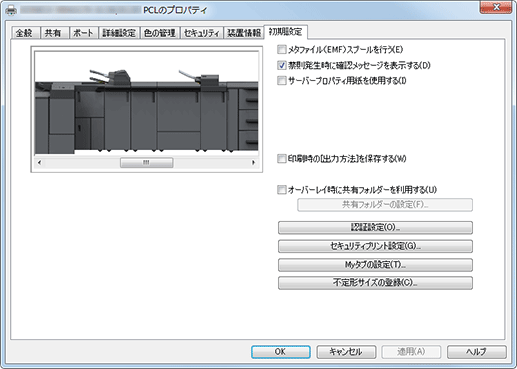Screen dimensions: 517x369
Task: Go to the 詳細設定 tab
Action: click(119, 33)
